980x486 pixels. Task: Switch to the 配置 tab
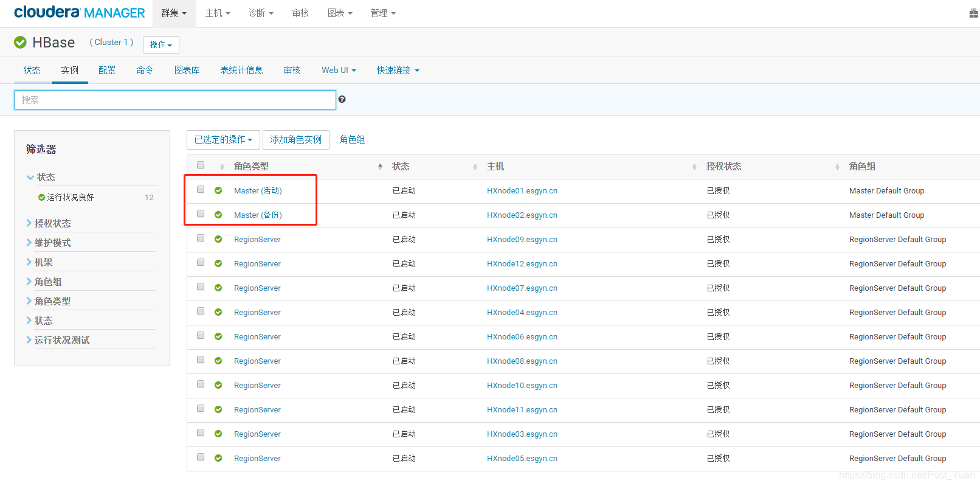107,70
